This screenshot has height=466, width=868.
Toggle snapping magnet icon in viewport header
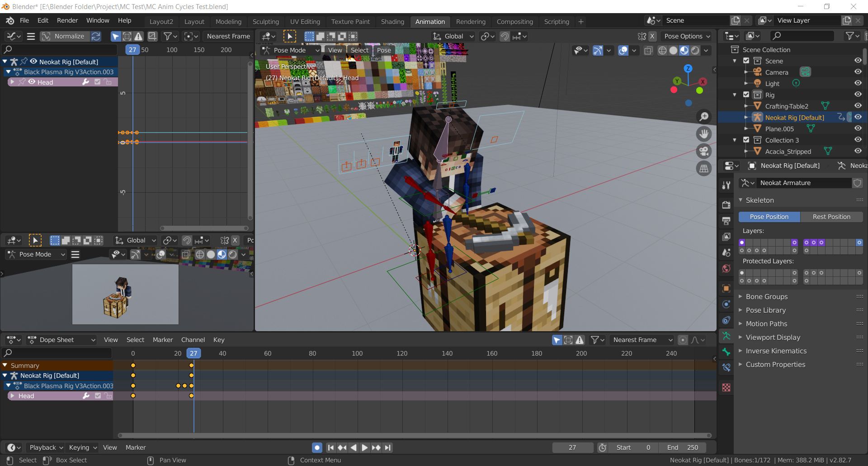505,36
